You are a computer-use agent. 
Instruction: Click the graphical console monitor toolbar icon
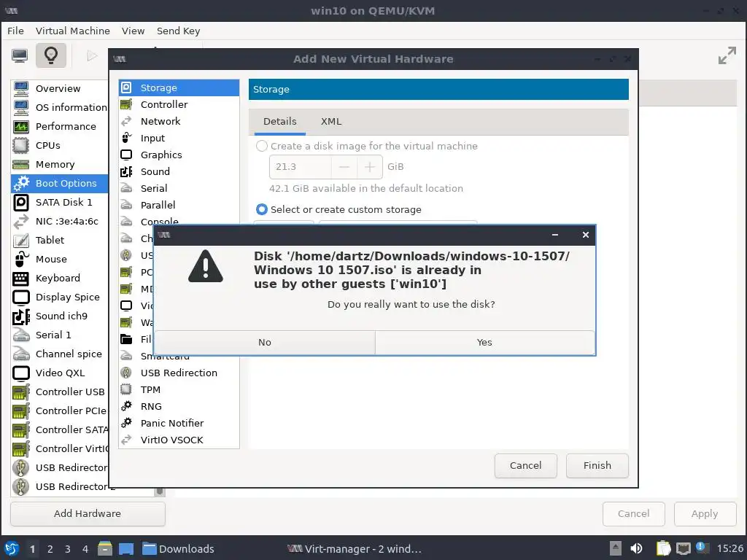[20, 55]
